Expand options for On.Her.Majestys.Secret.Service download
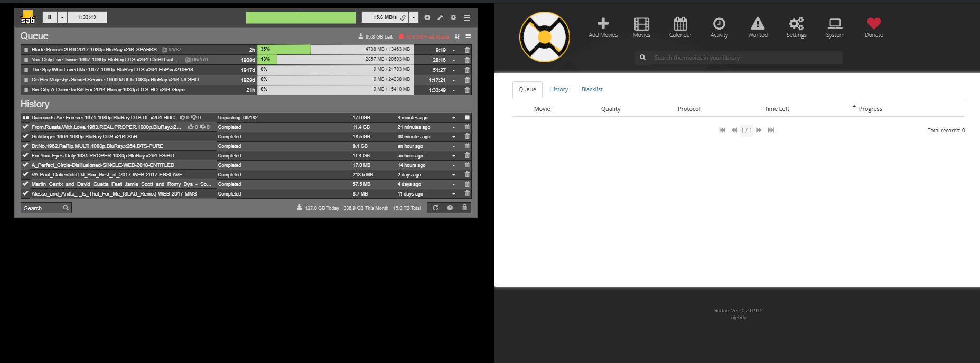The width and height of the screenshot is (980, 363). [454, 80]
